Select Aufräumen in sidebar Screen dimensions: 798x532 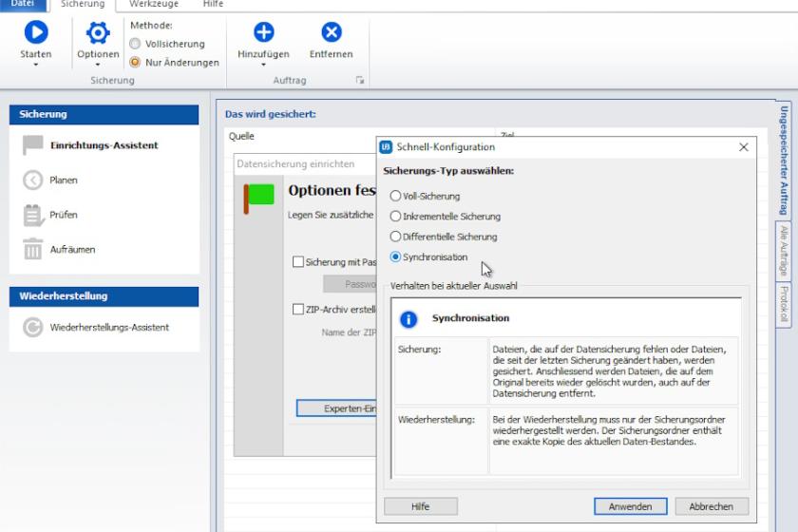click(72, 250)
